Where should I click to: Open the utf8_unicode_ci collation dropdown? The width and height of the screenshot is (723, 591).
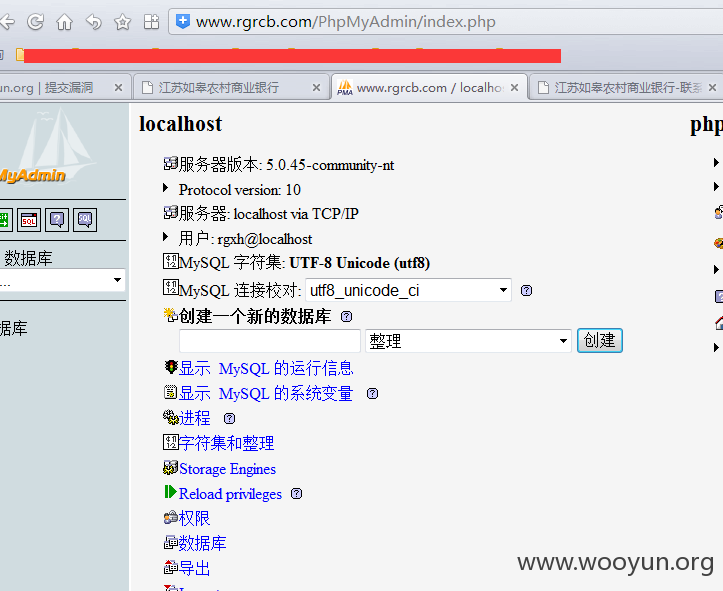tap(409, 290)
